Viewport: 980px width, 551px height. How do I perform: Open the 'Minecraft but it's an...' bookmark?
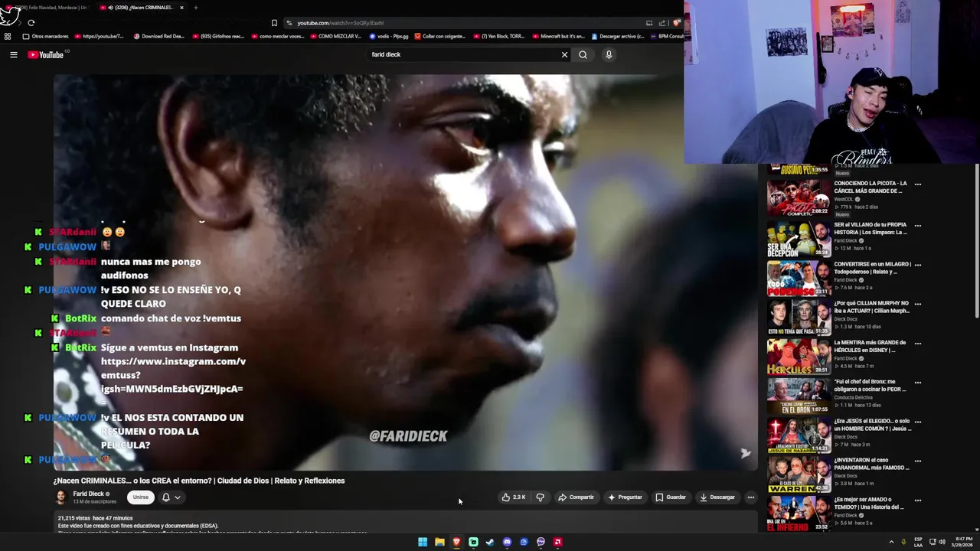pyautogui.click(x=558, y=36)
